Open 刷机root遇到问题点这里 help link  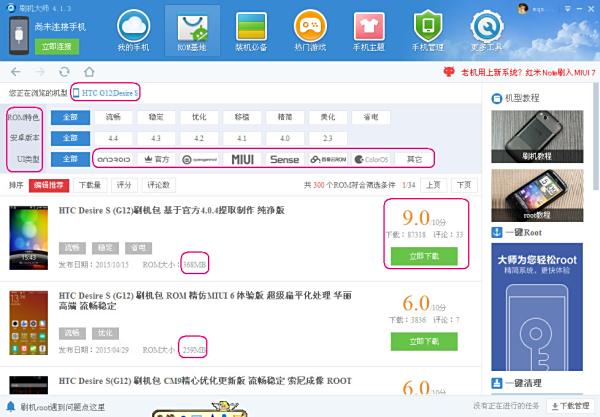pos(63,407)
